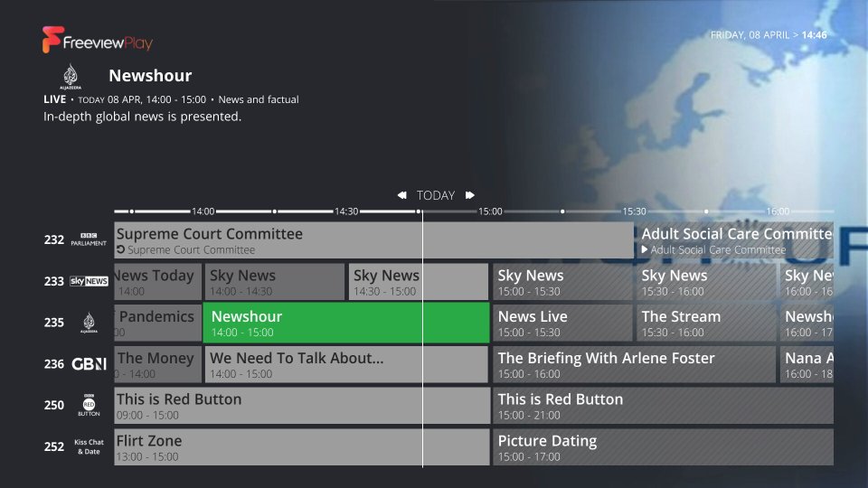Select the Al Jazeera channel logo in guide row
Image resolution: width=868 pixels, height=488 pixels.
tap(89, 324)
